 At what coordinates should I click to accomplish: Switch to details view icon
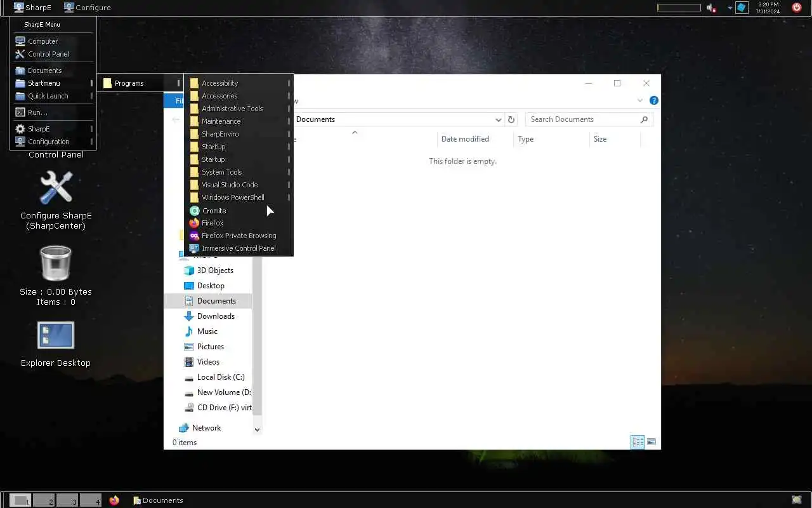(x=638, y=442)
